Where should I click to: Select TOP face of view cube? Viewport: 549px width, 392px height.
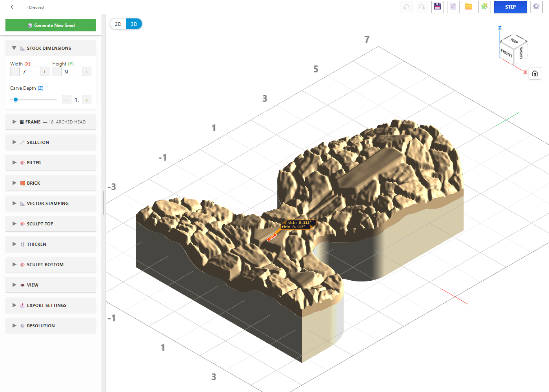514,41
